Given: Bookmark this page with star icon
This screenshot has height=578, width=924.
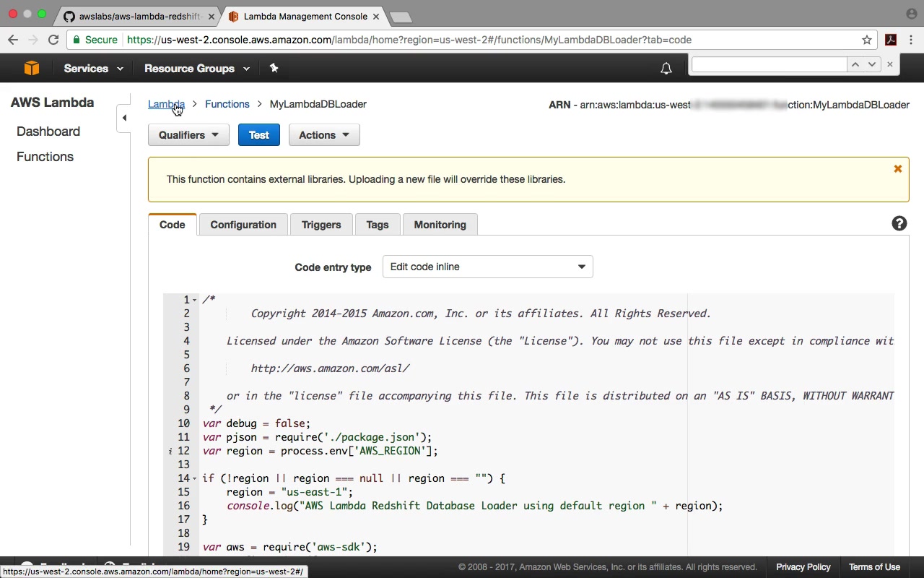Looking at the screenshot, I should [867, 40].
